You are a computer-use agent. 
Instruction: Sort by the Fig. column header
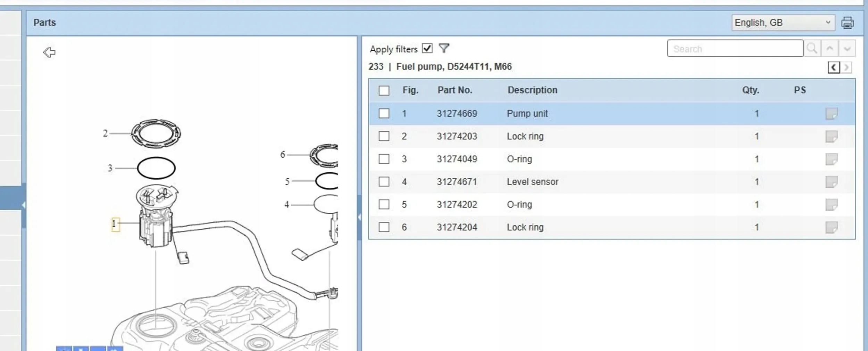410,90
